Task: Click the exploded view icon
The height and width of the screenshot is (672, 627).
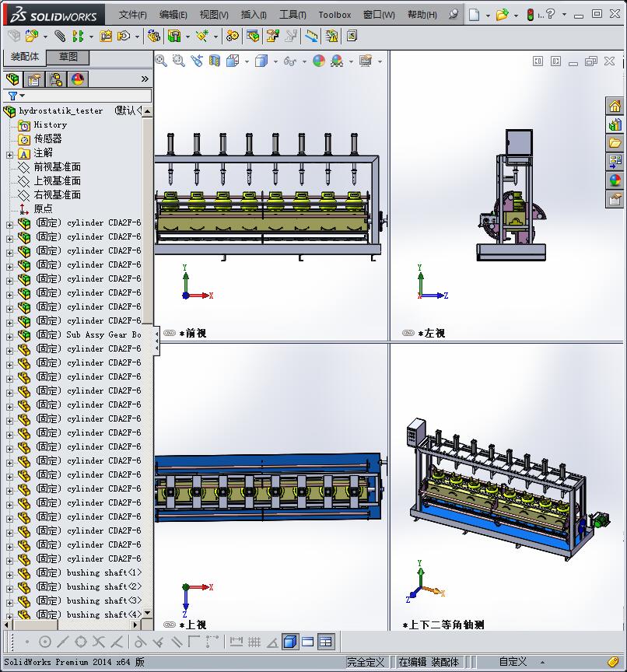Action: point(272,36)
